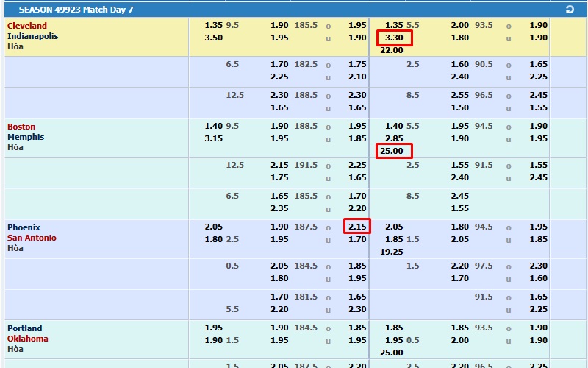Click the Hòa draw label under San Antonio
The image size is (588, 368).
coord(15,248)
